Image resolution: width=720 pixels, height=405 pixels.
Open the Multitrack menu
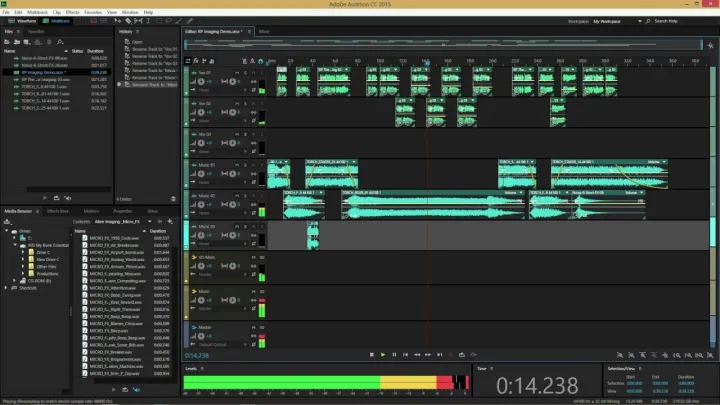[x=37, y=12]
